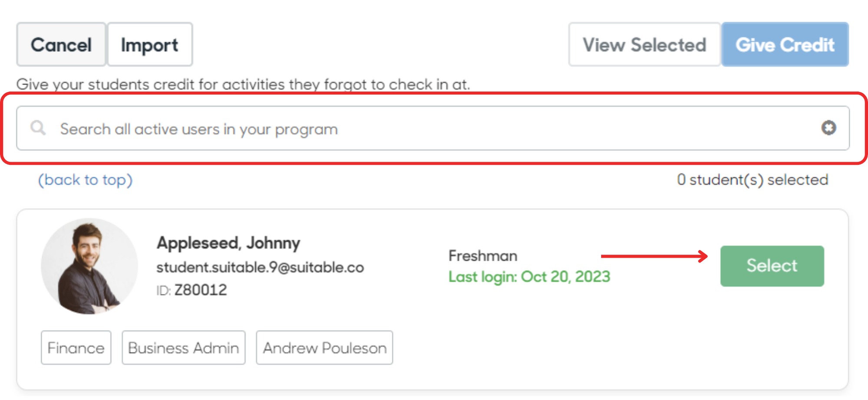The height and width of the screenshot is (400, 868).
Task: Click the magnifying glass search icon
Action: [38, 128]
